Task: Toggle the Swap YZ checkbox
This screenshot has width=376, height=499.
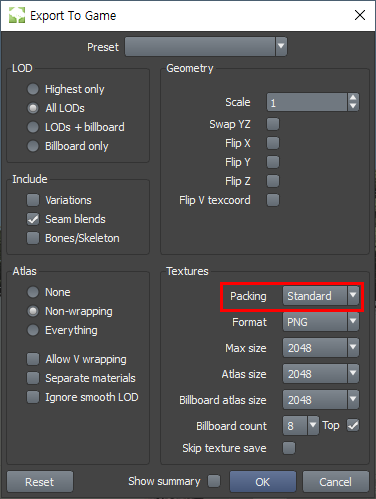Action: coord(273,124)
